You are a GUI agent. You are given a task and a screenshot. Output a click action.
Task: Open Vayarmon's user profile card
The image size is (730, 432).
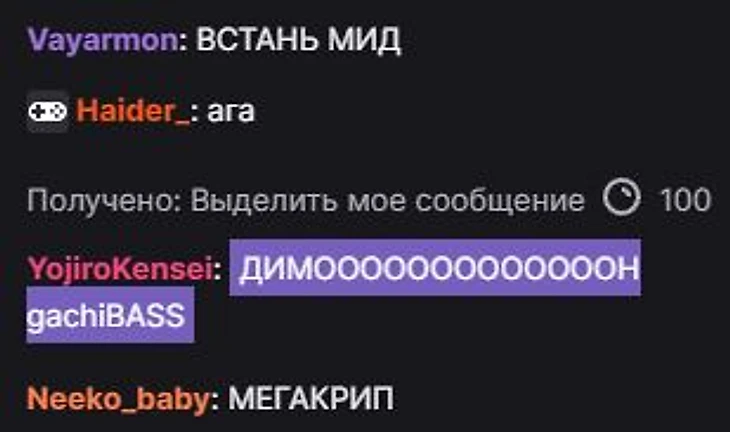[x=103, y=40]
